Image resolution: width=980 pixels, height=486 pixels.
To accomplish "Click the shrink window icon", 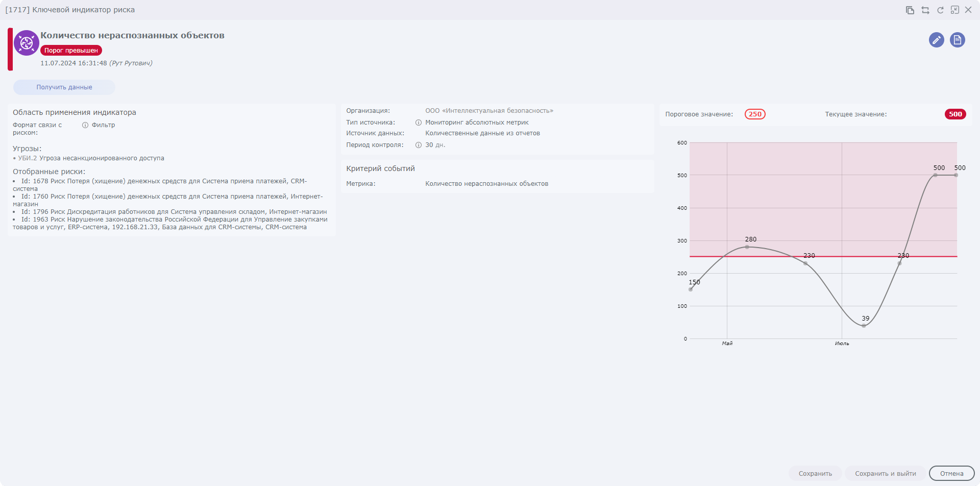I will click(x=955, y=10).
